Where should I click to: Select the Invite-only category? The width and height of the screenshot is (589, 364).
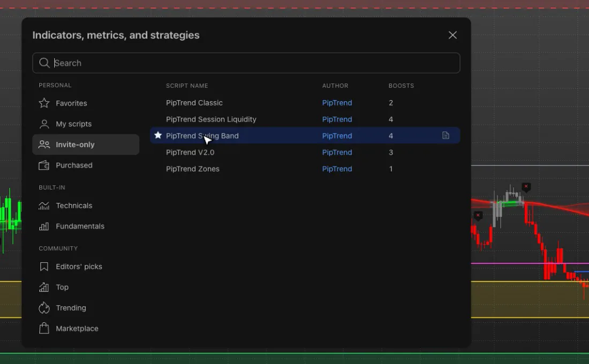pos(86,145)
